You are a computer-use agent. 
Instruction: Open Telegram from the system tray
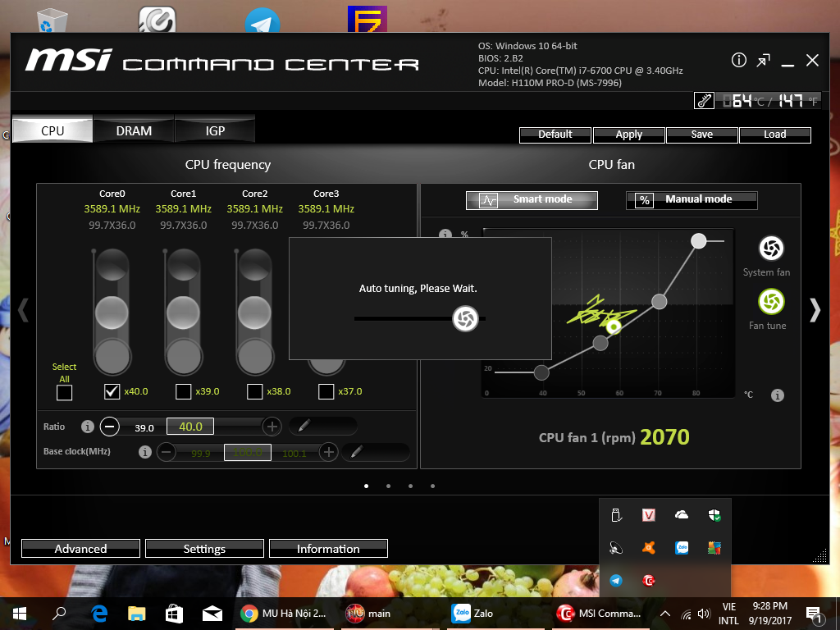(x=616, y=581)
